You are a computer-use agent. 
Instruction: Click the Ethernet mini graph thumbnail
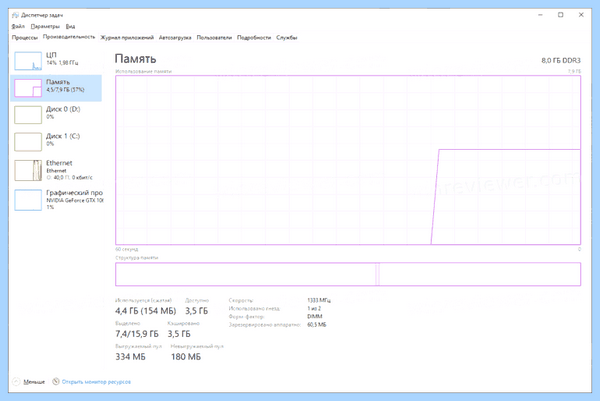pos(28,170)
